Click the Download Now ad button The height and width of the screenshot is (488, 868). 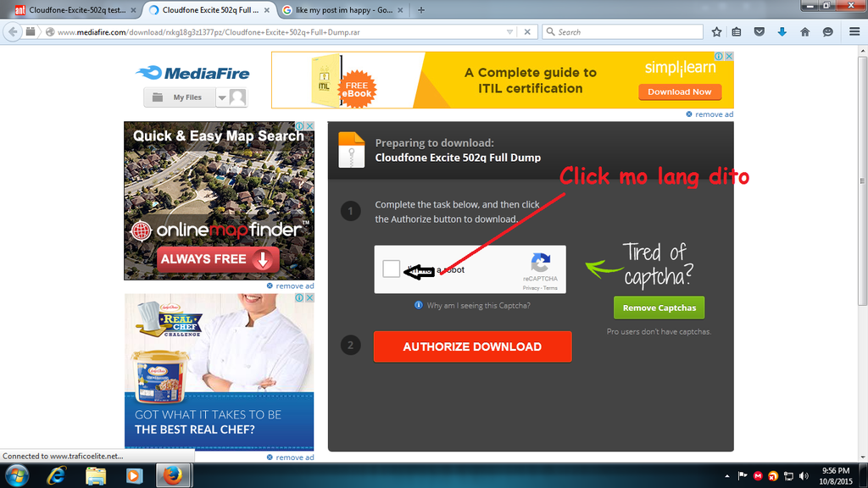pos(679,91)
